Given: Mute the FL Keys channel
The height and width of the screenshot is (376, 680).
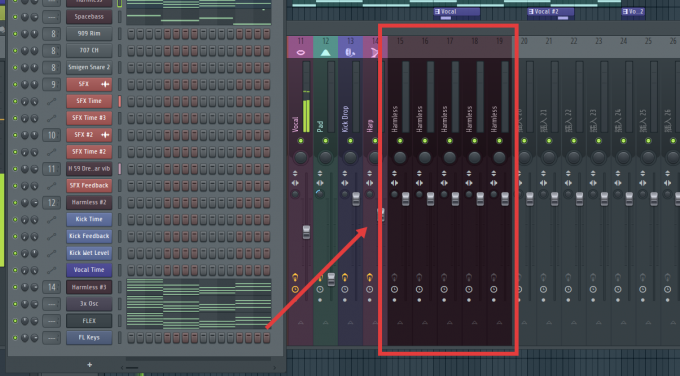Looking at the screenshot, I should coord(15,338).
